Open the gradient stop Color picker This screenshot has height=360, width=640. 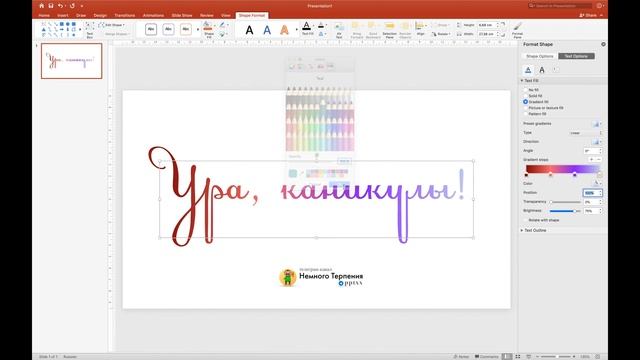pyautogui.click(x=597, y=183)
